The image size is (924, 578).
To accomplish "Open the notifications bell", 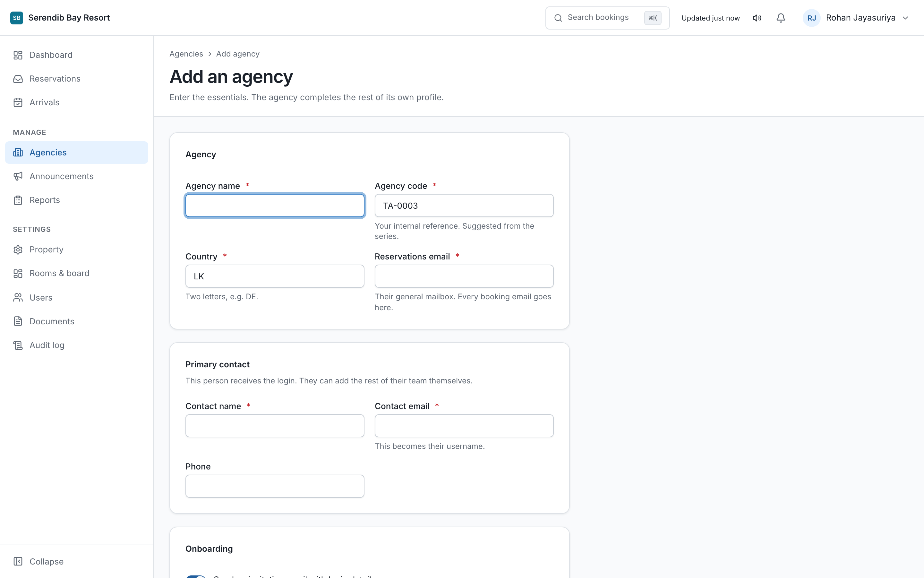I will [781, 18].
